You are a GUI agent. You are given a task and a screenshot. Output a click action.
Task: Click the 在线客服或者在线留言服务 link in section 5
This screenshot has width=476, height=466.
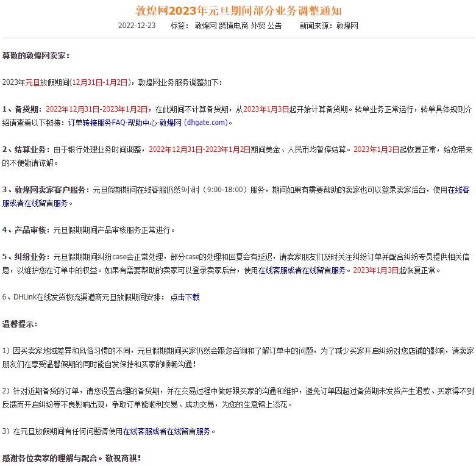click(302, 270)
